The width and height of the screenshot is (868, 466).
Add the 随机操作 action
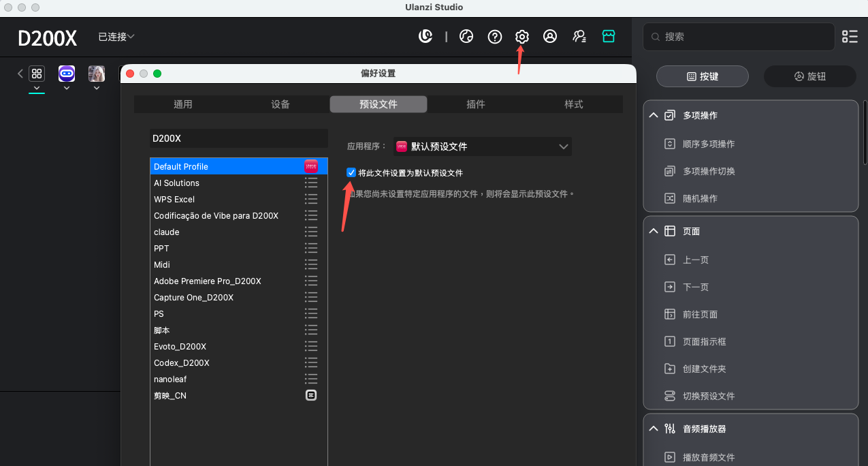pos(700,198)
